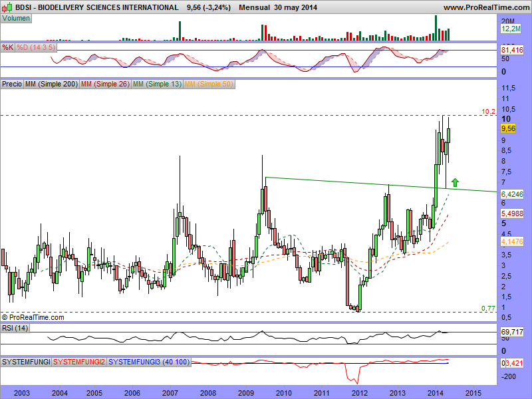The image size is (532, 399).
Task: Click the 12,2M volume value tag
Action: [x=511, y=29]
